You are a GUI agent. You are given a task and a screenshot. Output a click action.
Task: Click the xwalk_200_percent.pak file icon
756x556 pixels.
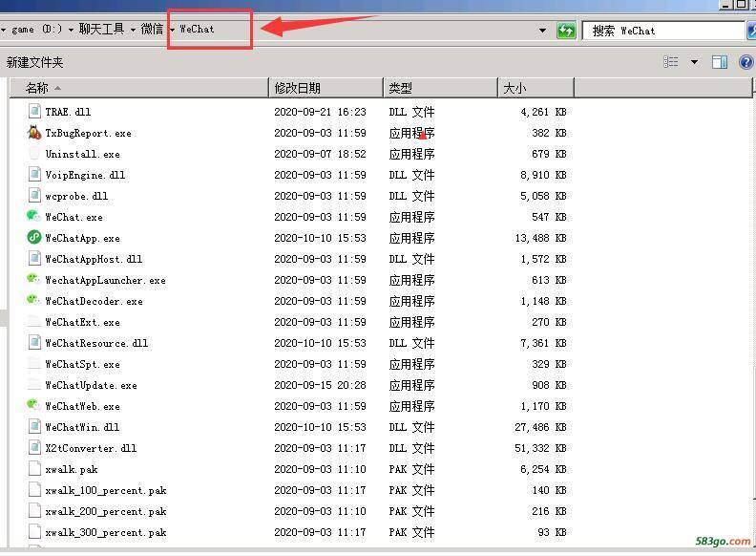(x=34, y=511)
